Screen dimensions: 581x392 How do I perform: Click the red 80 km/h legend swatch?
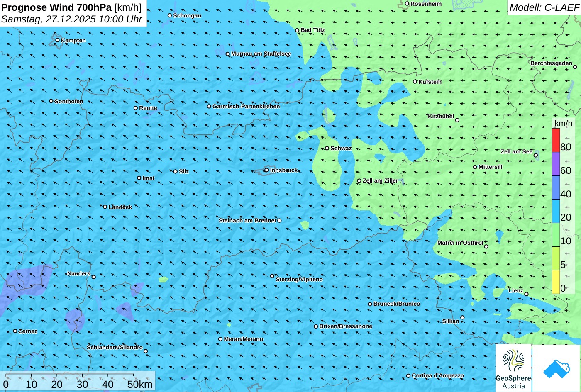point(556,140)
